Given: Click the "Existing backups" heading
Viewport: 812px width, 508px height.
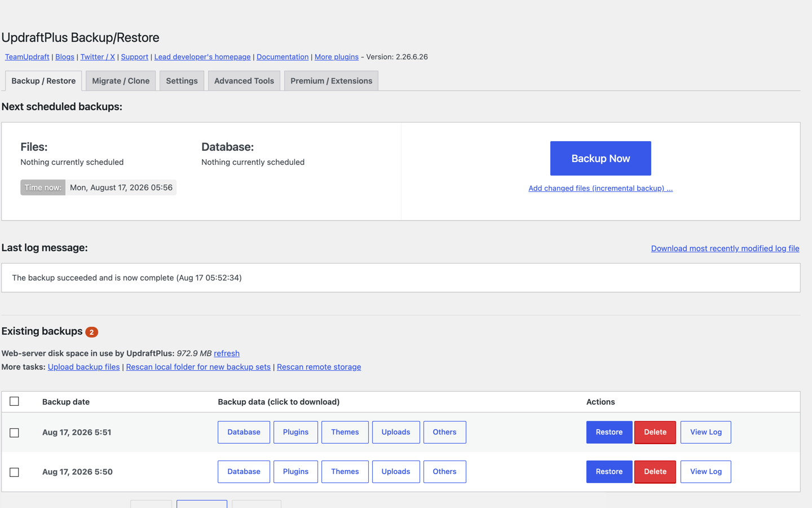Looking at the screenshot, I should tap(42, 331).
